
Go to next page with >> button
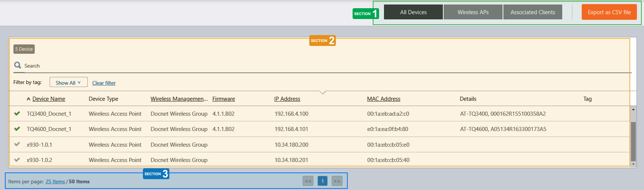click(x=337, y=181)
